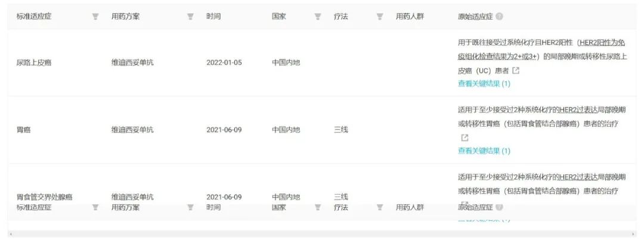Open 疗法 filter in lower sticky header
The image size is (644, 243).
380,207
